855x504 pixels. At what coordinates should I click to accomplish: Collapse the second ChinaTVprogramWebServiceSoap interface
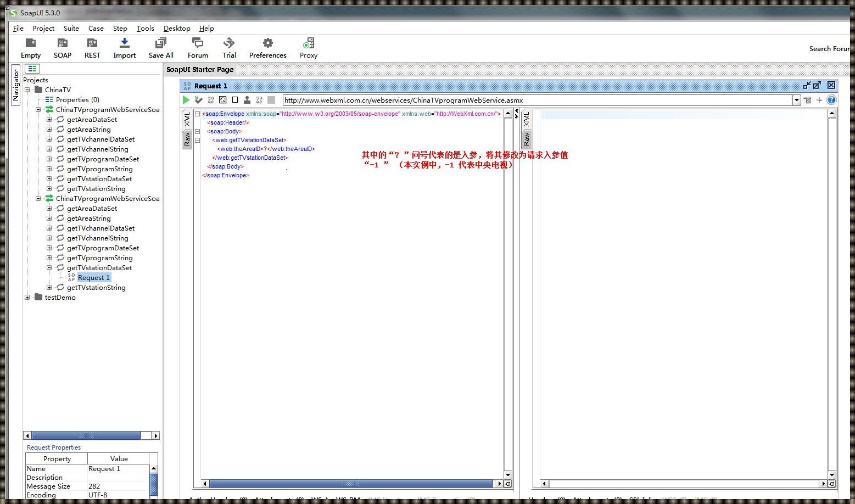point(38,198)
